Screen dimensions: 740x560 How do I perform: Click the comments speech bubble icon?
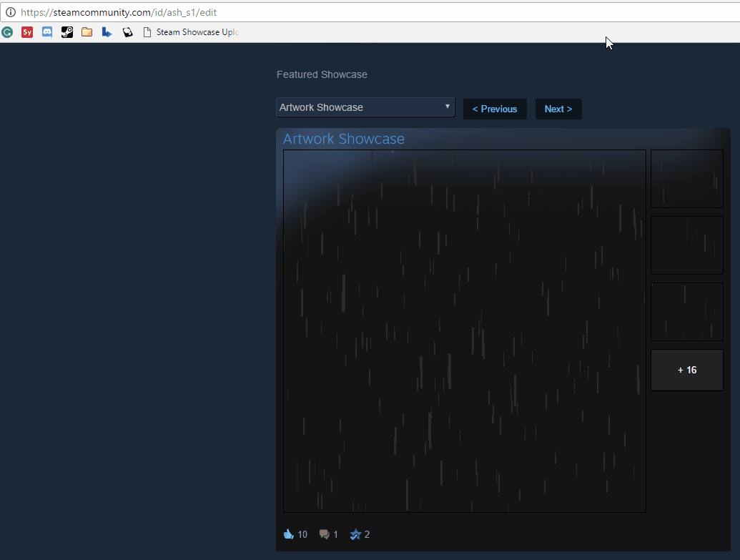click(324, 534)
